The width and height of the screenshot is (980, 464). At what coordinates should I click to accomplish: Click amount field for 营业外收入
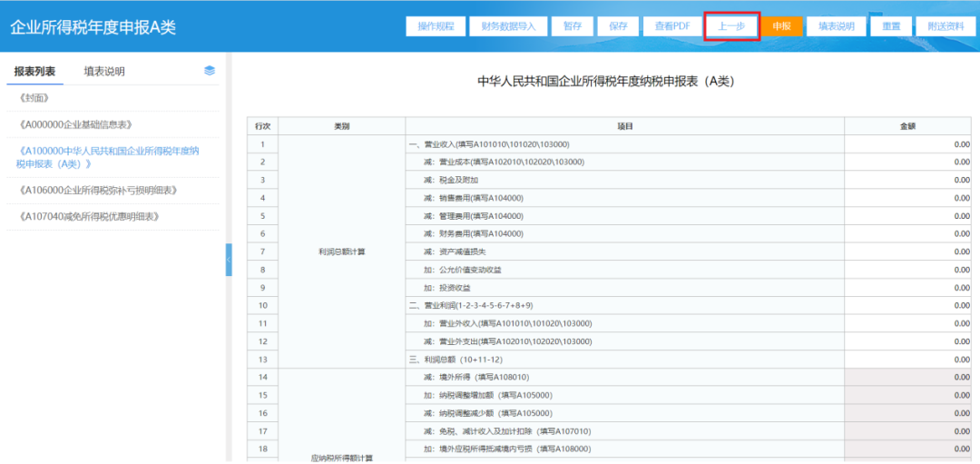click(x=908, y=324)
